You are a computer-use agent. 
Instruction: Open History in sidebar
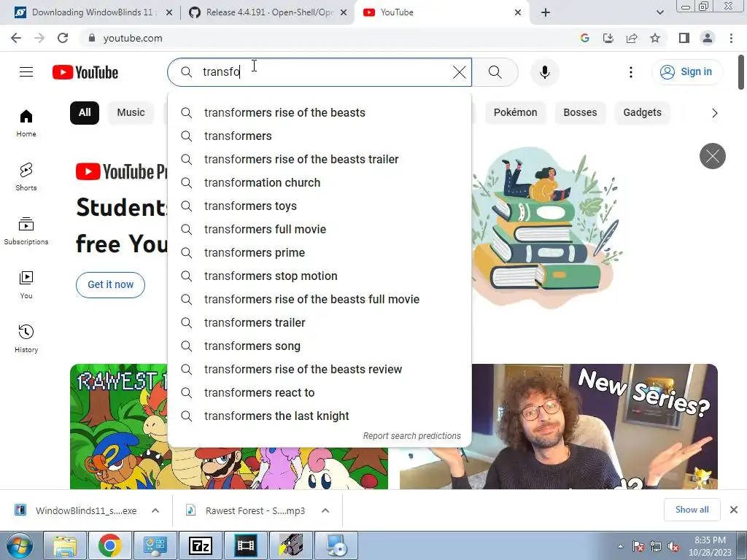[x=26, y=338]
